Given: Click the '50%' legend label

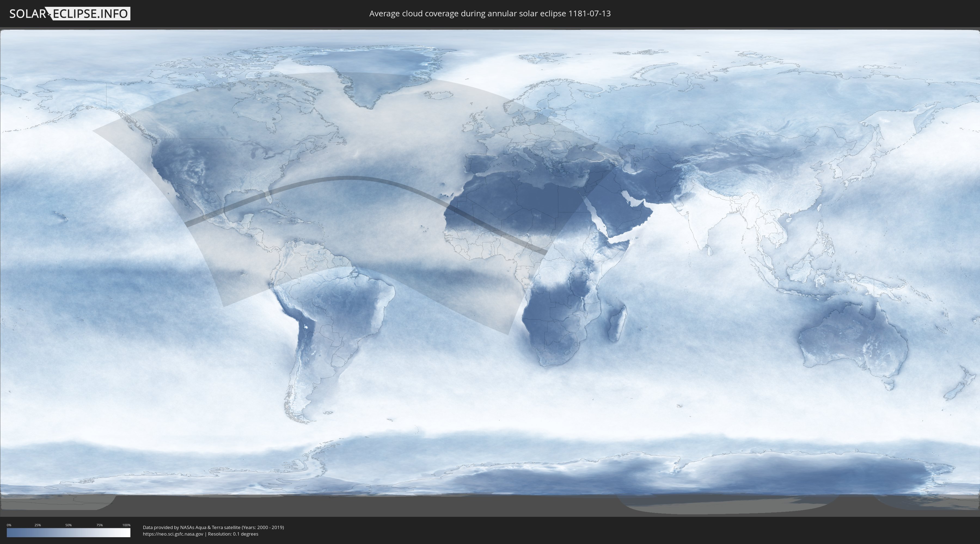Looking at the screenshot, I should (69, 525).
